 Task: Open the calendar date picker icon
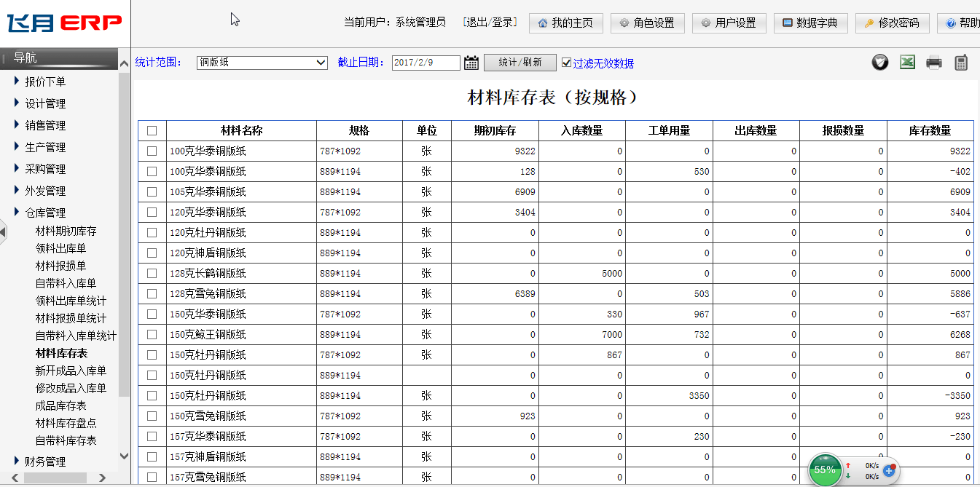pos(471,63)
